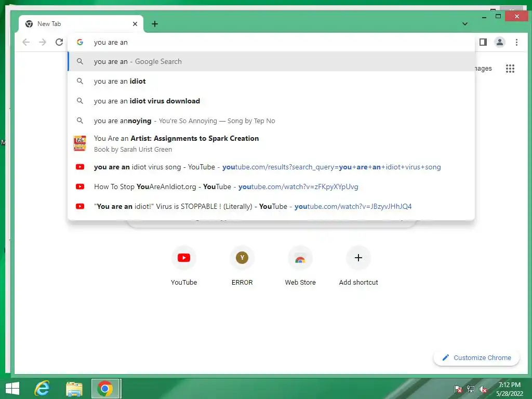This screenshot has height=399, width=532.
Task: Launch Internet Explorer from the taskbar
Action: coord(42,389)
